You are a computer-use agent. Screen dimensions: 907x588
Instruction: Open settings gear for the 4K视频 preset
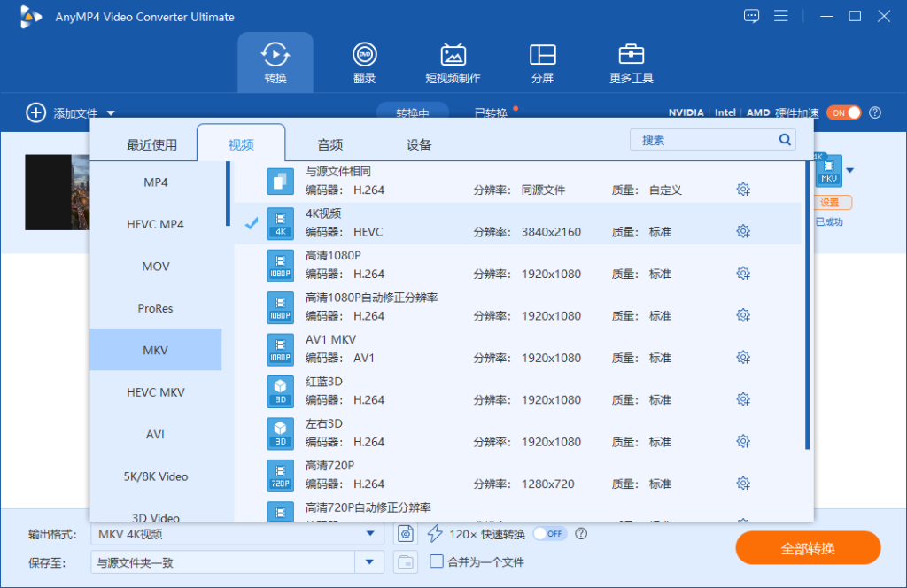tap(743, 231)
